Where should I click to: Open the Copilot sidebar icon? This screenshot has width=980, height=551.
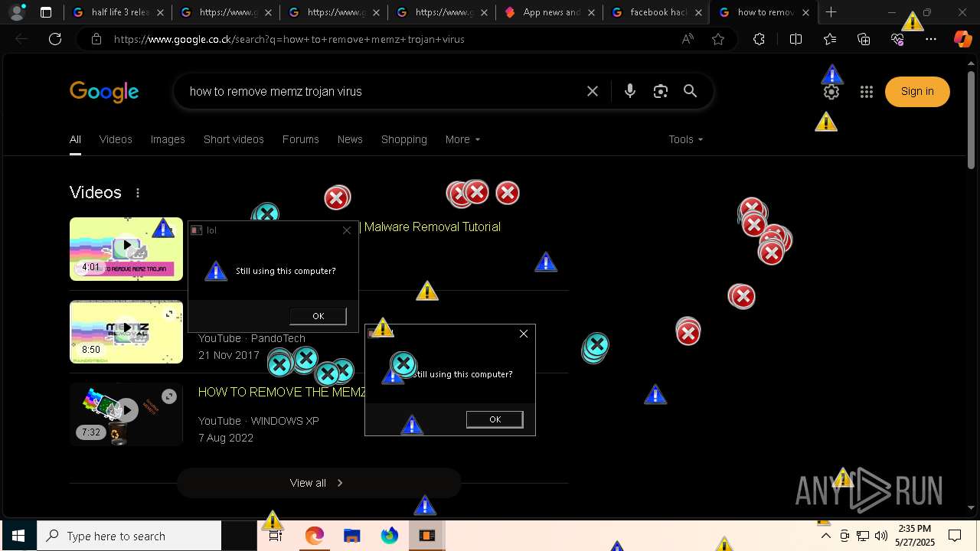click(x=963, y=39)
